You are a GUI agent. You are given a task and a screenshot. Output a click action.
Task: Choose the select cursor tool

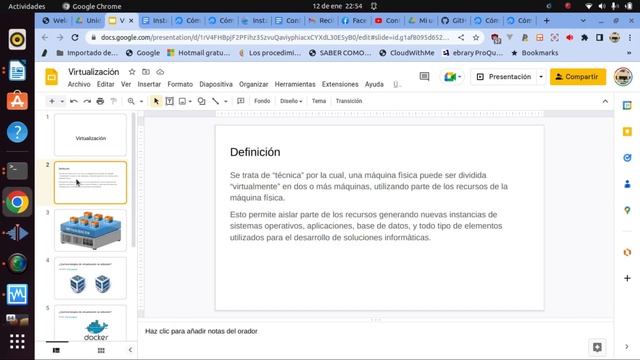(x=156, y=101)
